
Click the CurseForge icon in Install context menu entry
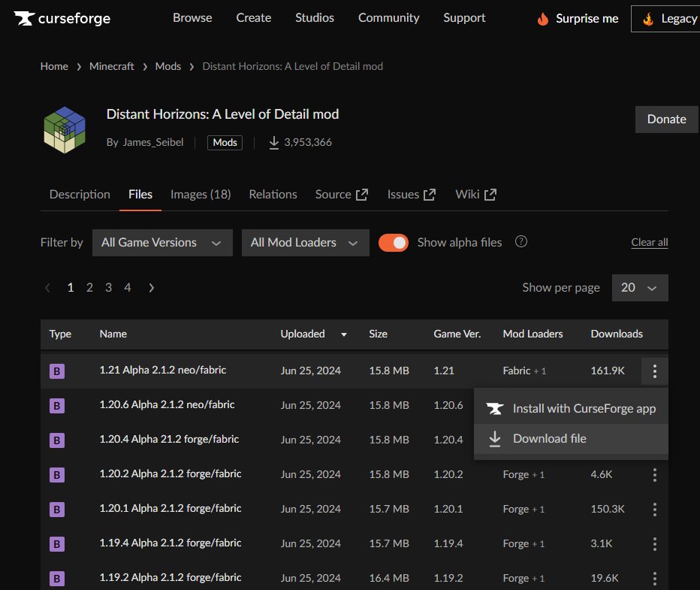(x=494, y=408)
